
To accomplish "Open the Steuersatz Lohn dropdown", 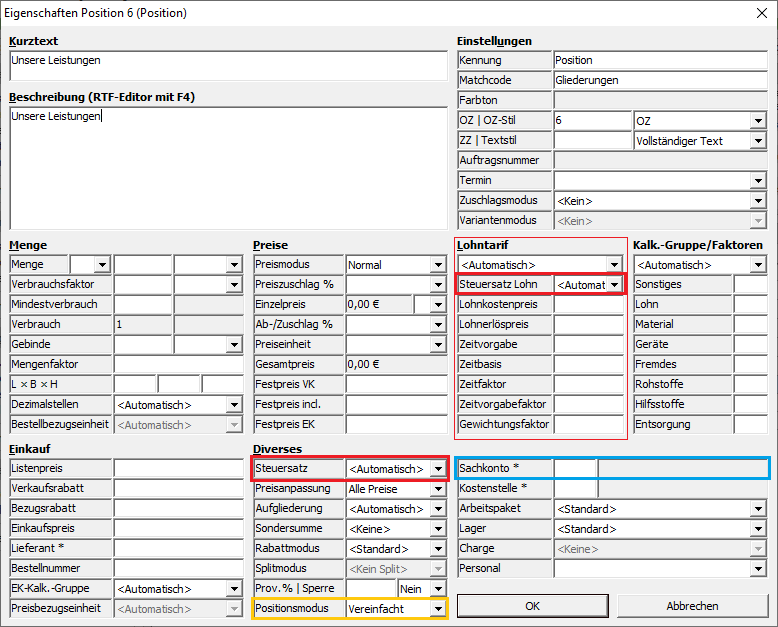I will 614,285.
